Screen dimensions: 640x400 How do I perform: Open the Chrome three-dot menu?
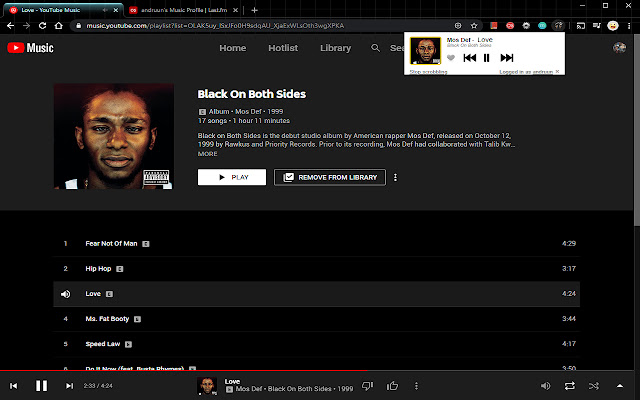(629, 26)
